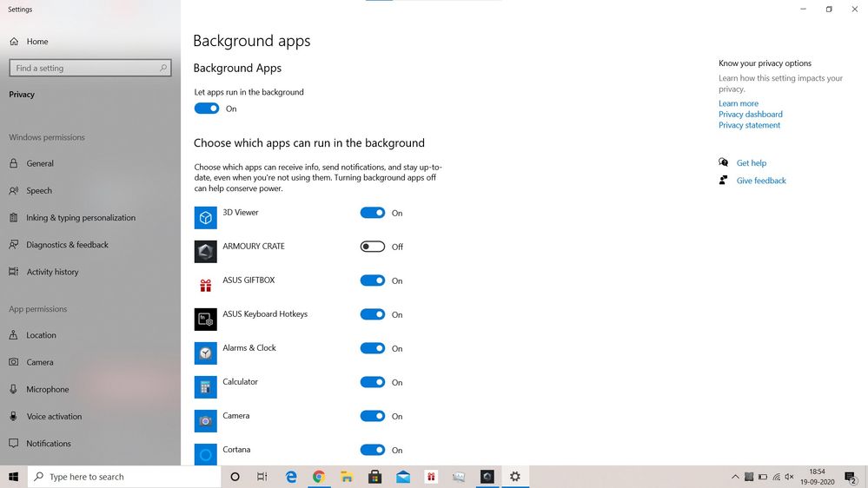Click the Find a setting search box
This screenshot has width=868, height=488.
pos(85,68)
